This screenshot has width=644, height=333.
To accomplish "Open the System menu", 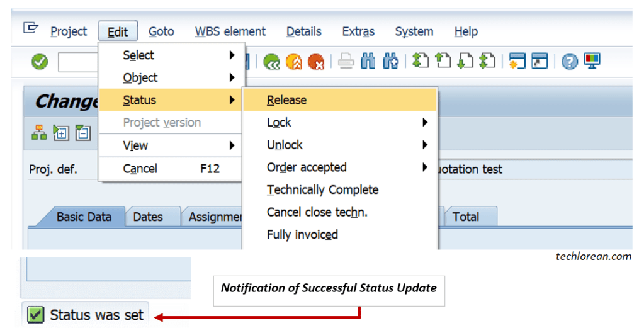I will tap(414, 31).
